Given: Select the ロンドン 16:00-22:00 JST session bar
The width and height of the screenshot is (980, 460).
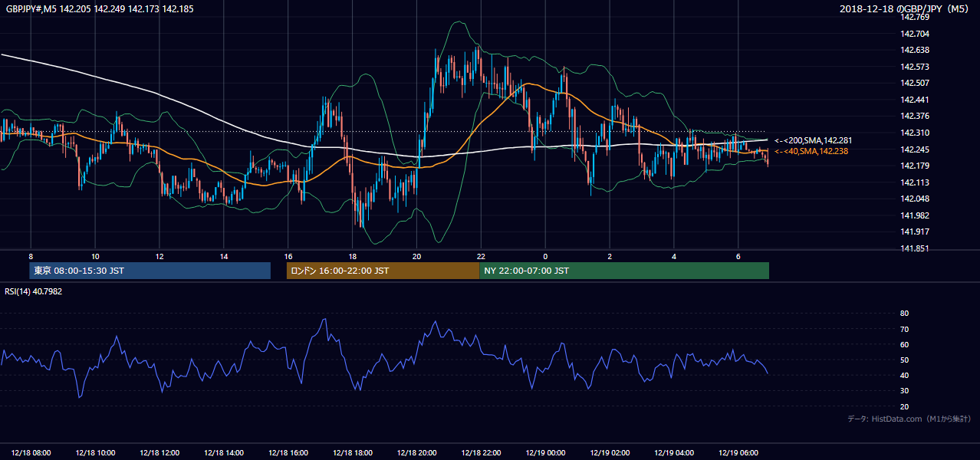Looking at the screenshot, I should [383, 271].
